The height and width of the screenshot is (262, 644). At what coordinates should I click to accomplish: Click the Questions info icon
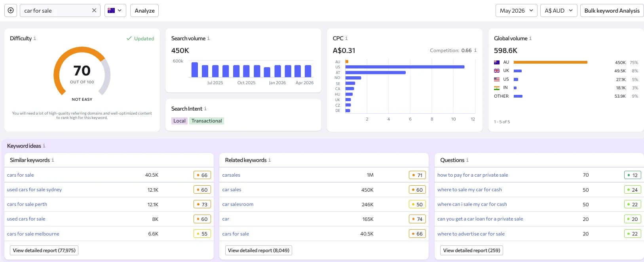click(467, 160)
